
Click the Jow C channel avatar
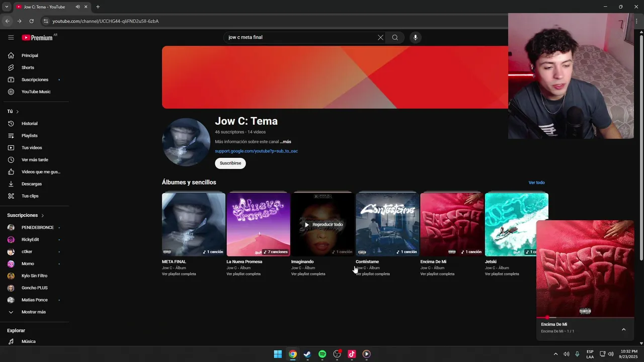pyautogui.click(x=186, y=142)
